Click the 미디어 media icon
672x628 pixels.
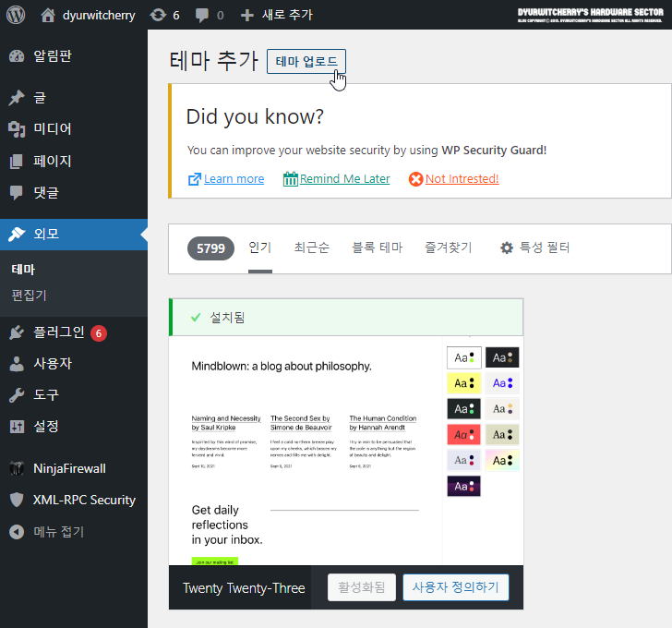pyautogui.click(x=17, y=129)
